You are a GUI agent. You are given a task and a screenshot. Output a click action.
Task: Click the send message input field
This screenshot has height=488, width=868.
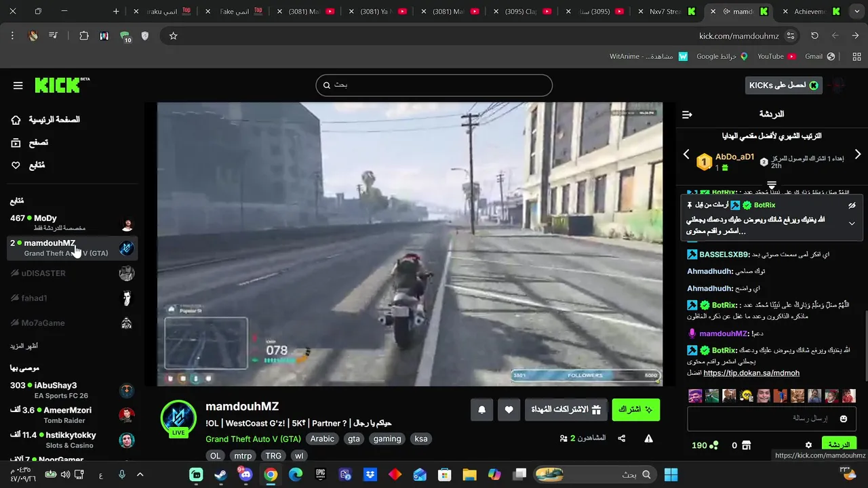click(x=772, y=419)
